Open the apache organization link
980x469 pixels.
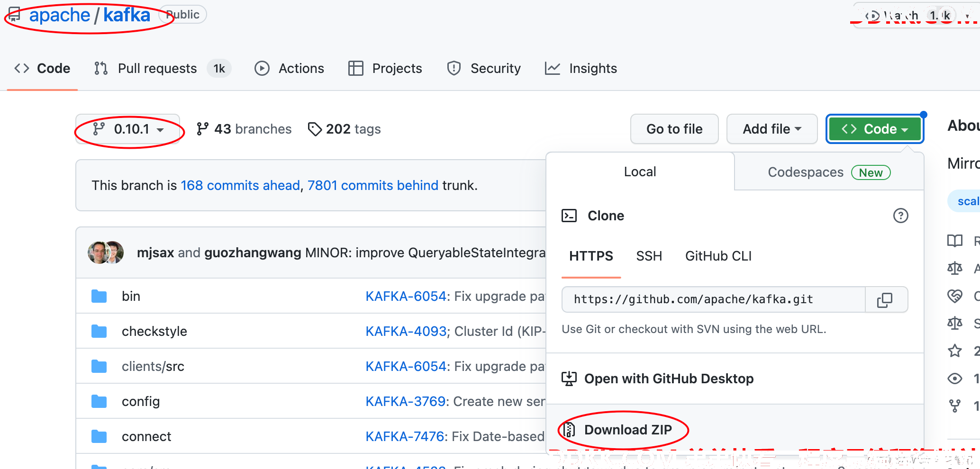click(x=59, y=15)
